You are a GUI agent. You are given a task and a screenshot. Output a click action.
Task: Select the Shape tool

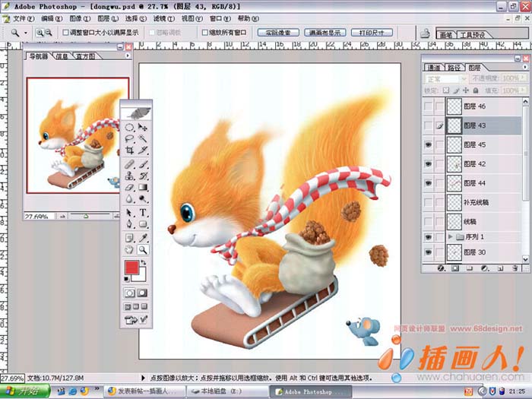[x=143, y=224]
